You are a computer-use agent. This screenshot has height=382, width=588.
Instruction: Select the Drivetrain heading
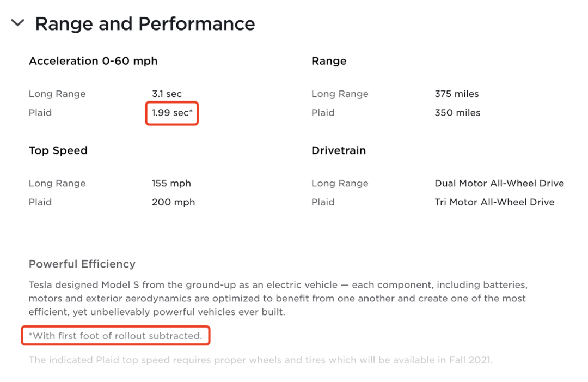(x=339, y=150)
